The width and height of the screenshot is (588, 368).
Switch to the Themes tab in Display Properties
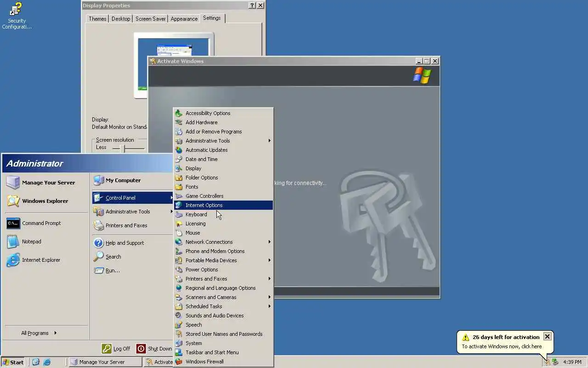click(97, 19)
